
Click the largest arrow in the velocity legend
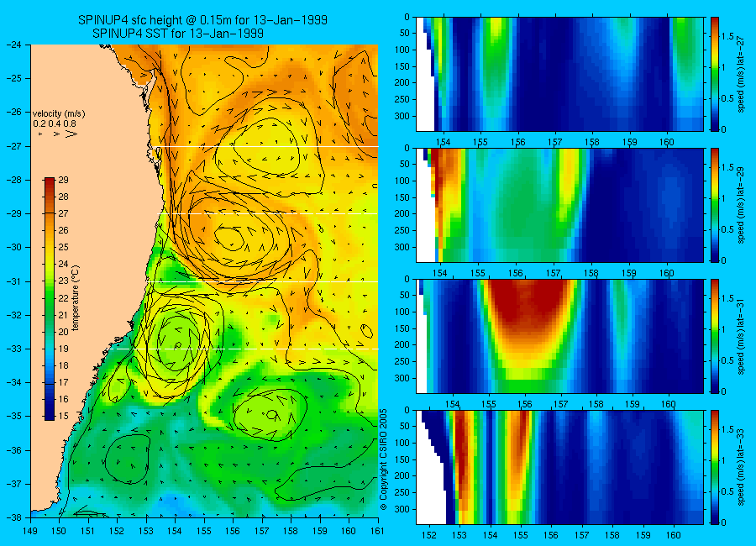tap(71, 134)
